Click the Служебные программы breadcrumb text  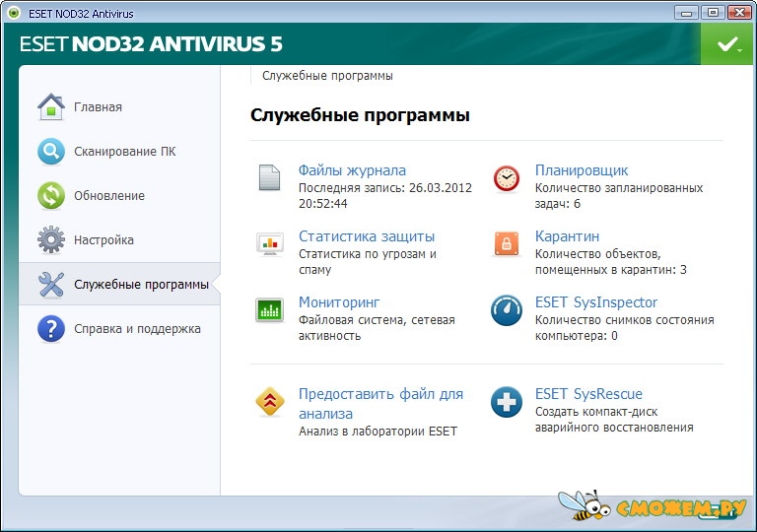[x=327, y=76]
